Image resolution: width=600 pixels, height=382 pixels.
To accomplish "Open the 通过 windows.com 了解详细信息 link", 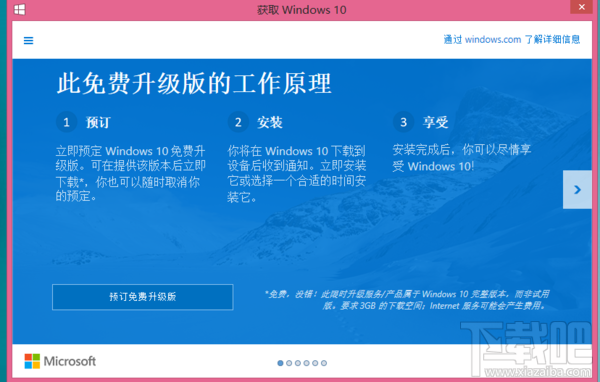I will pyautogui.click(x=512, y=39).
